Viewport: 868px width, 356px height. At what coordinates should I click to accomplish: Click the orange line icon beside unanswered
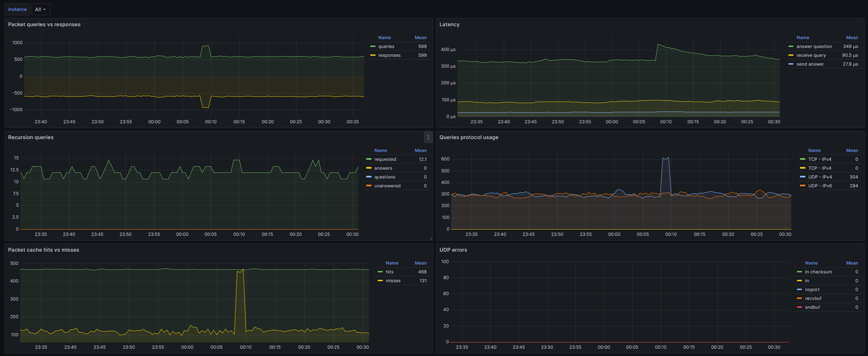(369, 186)
